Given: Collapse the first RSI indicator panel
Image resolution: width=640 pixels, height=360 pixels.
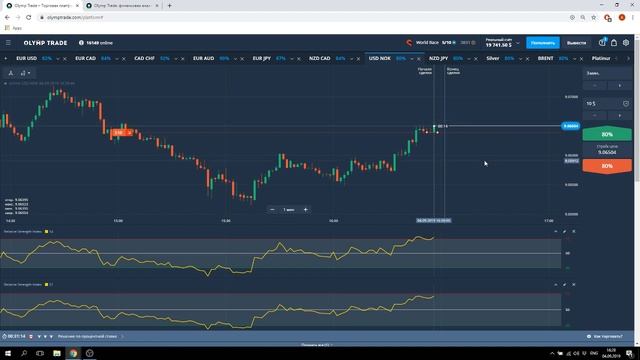Looking at the screenshot, I should click(556, 231).
